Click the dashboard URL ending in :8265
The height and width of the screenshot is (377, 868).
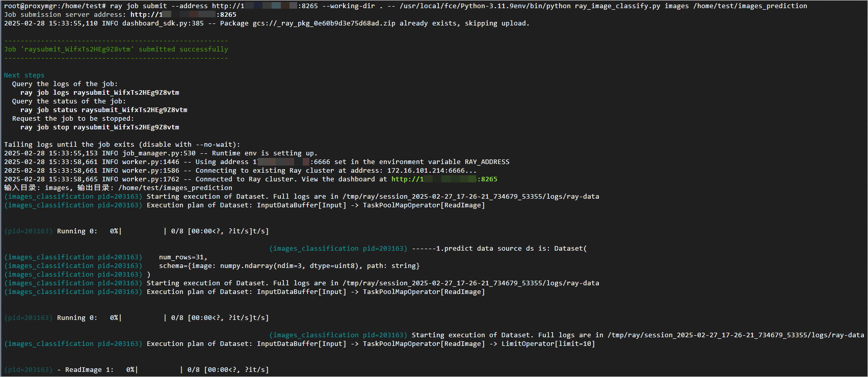[444, 179]
